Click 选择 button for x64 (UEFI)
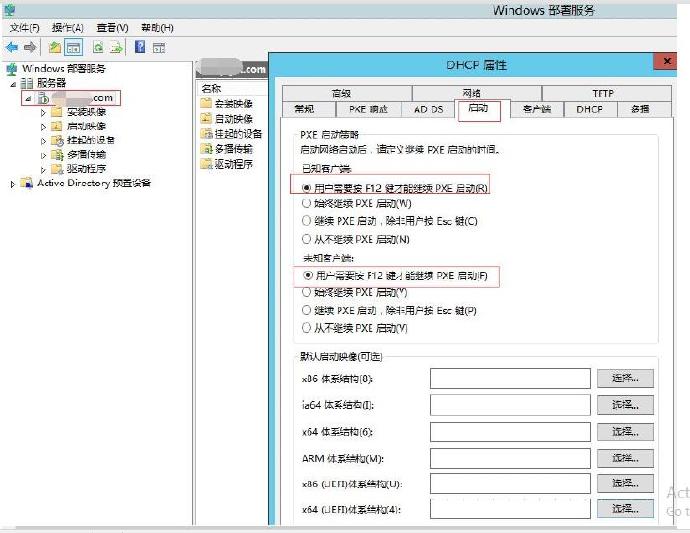 pyautogui.click(x=625, y=509)
